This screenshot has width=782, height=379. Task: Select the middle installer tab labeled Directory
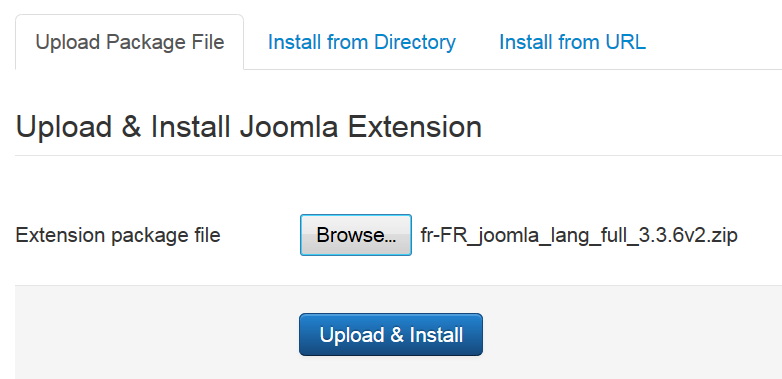[x=362, y=42]
